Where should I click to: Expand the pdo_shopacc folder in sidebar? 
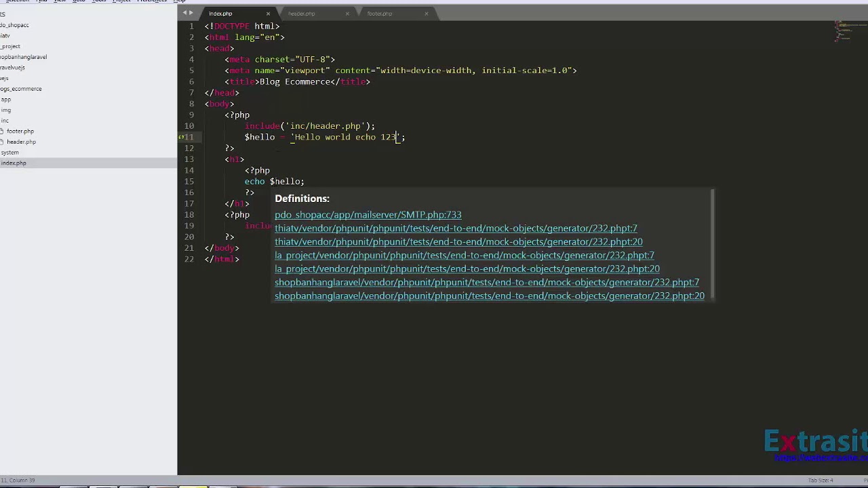14,25
